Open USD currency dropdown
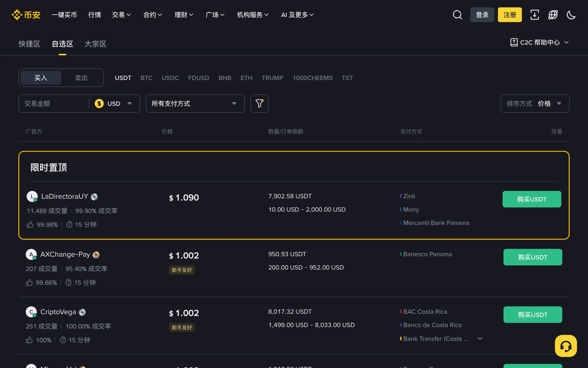The width and height of the screenshot is (588, 368). pos(113,103)
